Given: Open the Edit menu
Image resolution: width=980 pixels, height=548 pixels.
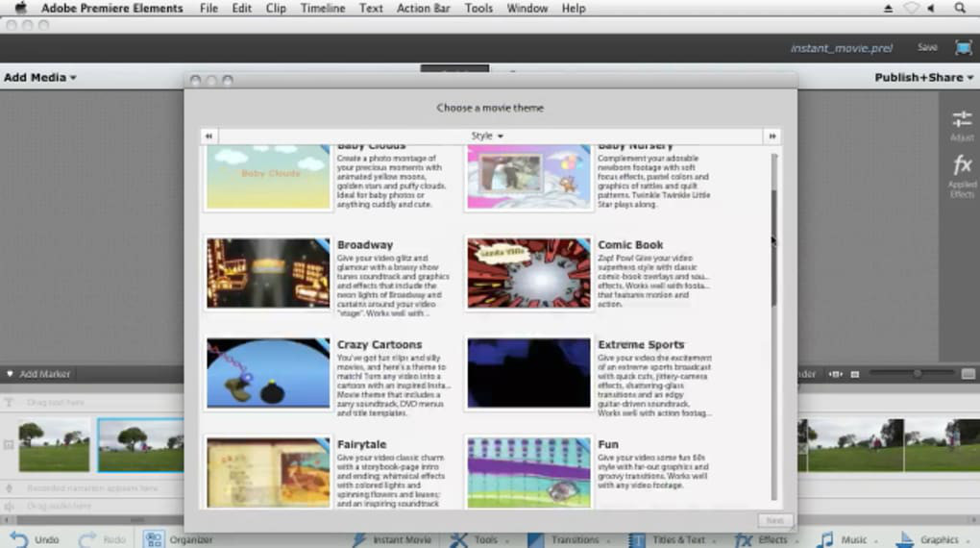Looking at the screenshot, I should (x=241, y=8).
